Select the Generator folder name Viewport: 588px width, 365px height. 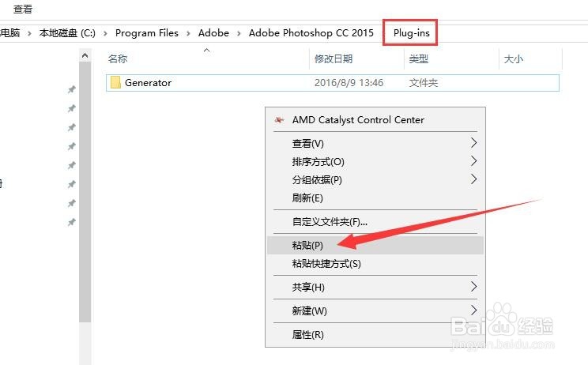click(x=148, y=83)
